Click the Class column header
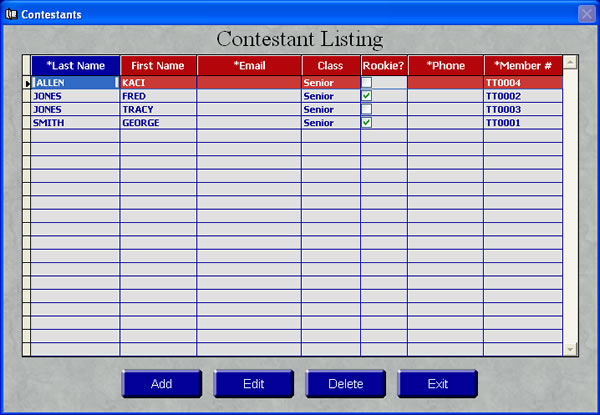This screenshot has width=600, height=415. coord(330,66)
